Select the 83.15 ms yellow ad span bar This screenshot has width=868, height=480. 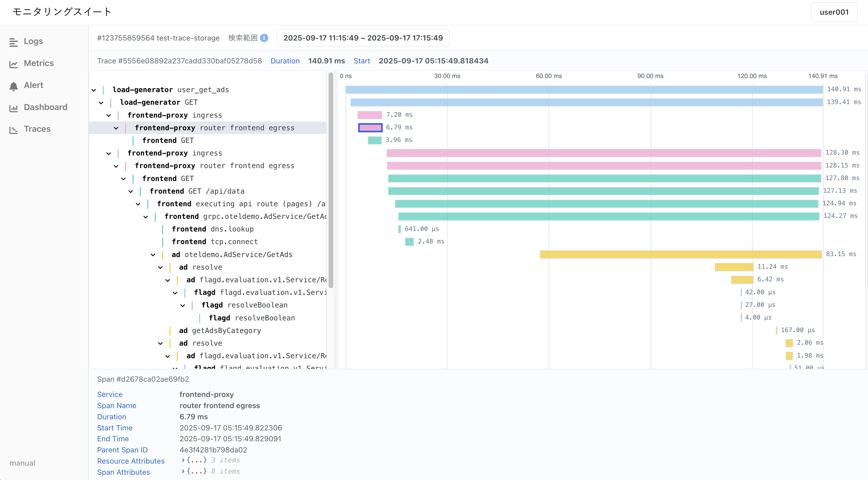click(x=681, y=254)
